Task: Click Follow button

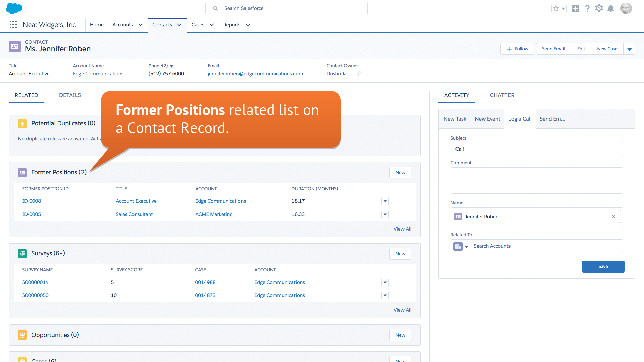Action: click(x=517, y=49)
